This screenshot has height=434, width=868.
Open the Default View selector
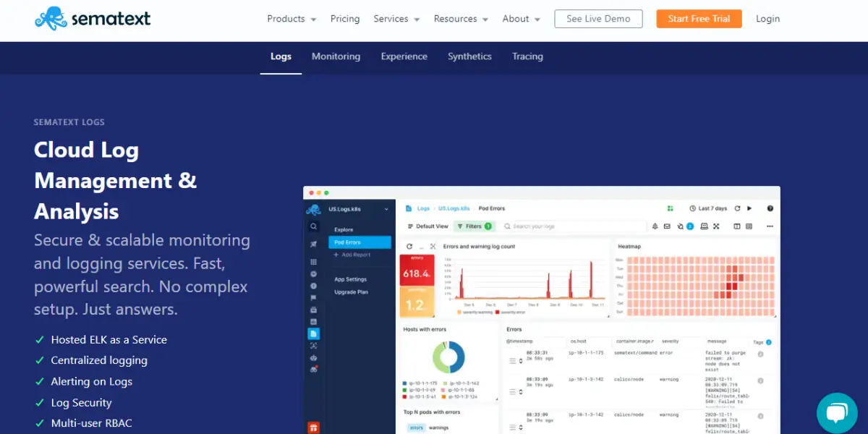[427, 226]
